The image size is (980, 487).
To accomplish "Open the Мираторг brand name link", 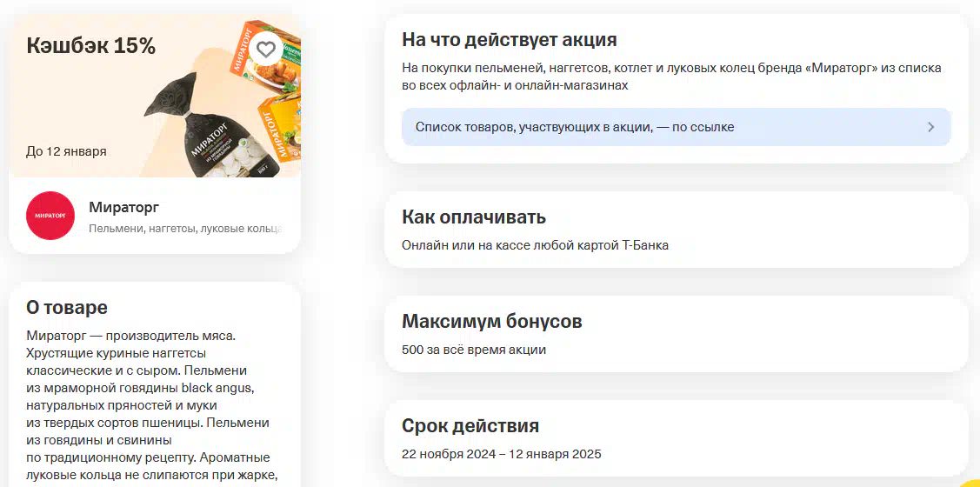I will (123, 207).
